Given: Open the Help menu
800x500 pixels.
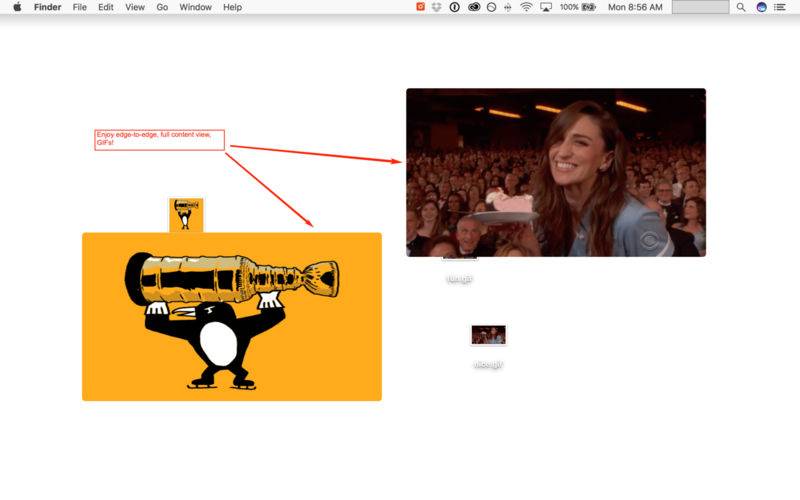Looking at the screenshot, I should coord(232,7).
